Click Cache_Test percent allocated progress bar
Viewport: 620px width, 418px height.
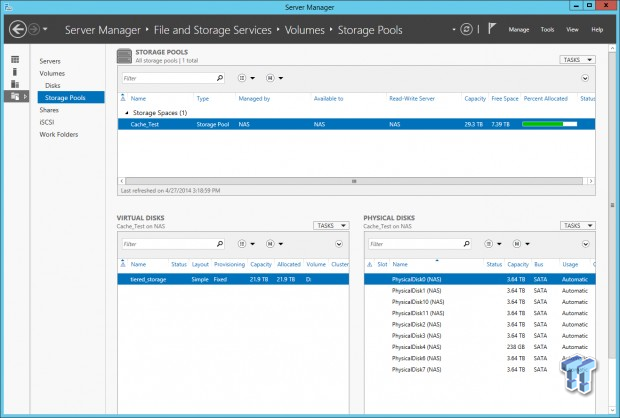(x=549, y=124)
